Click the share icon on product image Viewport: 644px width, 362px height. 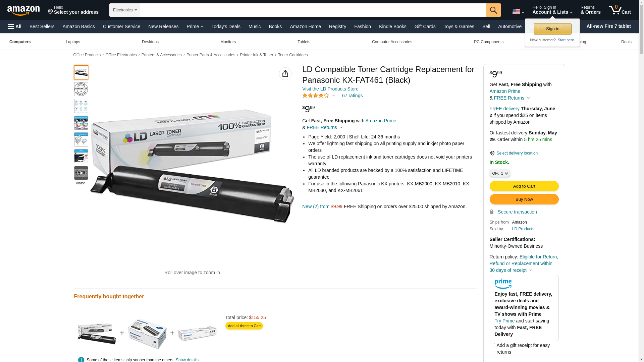click(285, 74)
